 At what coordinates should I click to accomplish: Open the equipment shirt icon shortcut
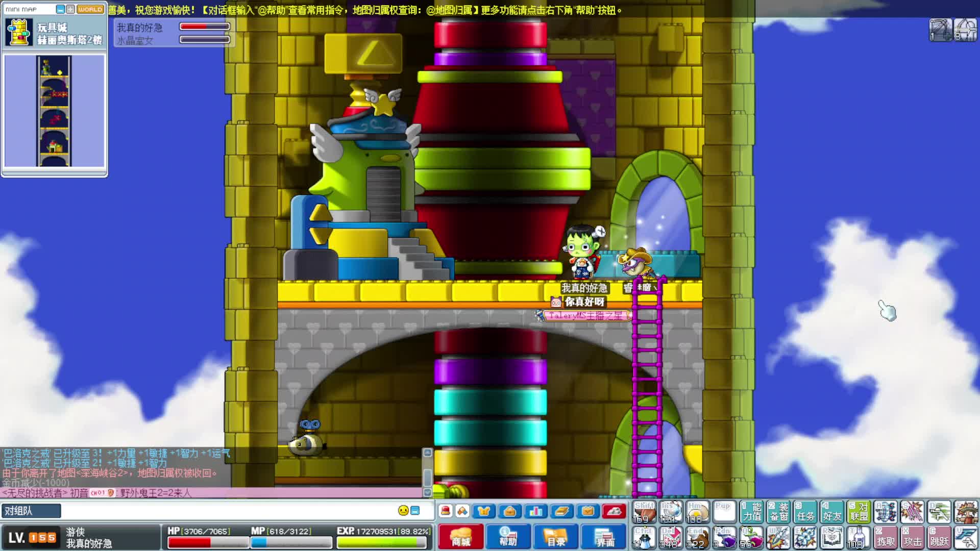coord(483,511)
